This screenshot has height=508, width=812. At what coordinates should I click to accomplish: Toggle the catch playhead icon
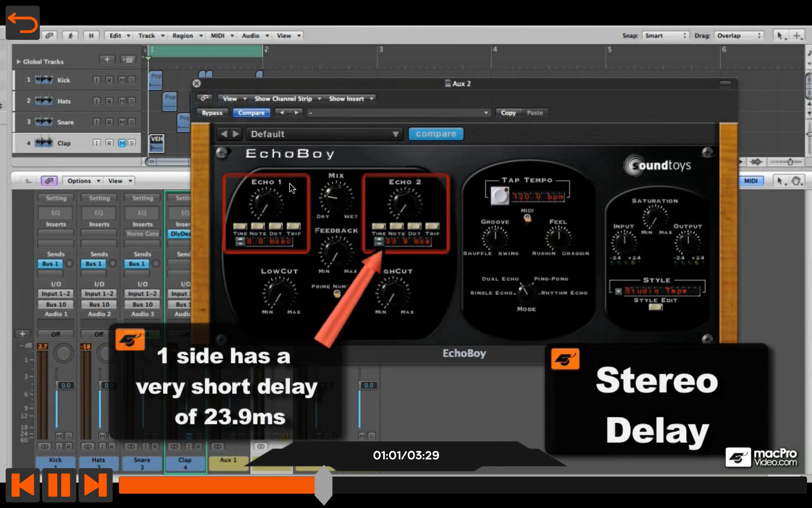[x=70, y=35]
